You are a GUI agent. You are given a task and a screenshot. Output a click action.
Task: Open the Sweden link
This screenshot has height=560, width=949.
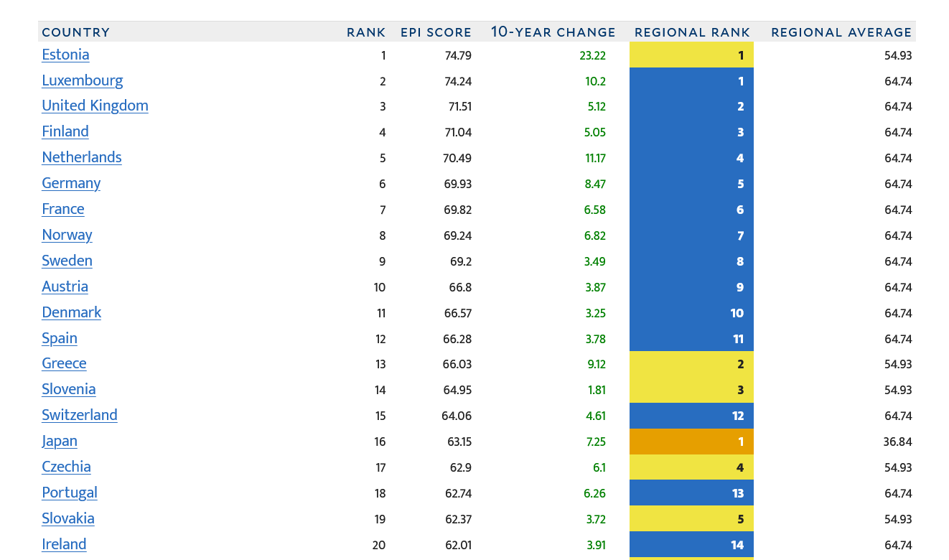pyautogui.click(x=67, y=261)
